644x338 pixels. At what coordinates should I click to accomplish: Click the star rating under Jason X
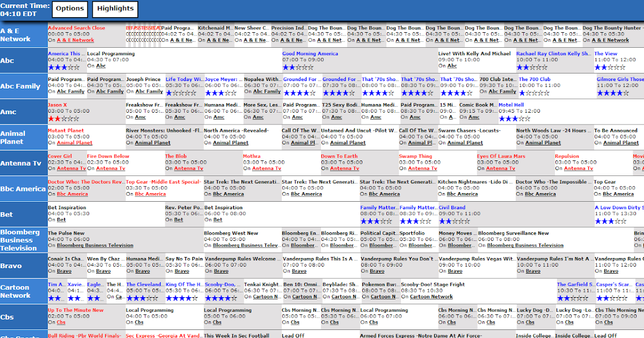click(64, 119)
